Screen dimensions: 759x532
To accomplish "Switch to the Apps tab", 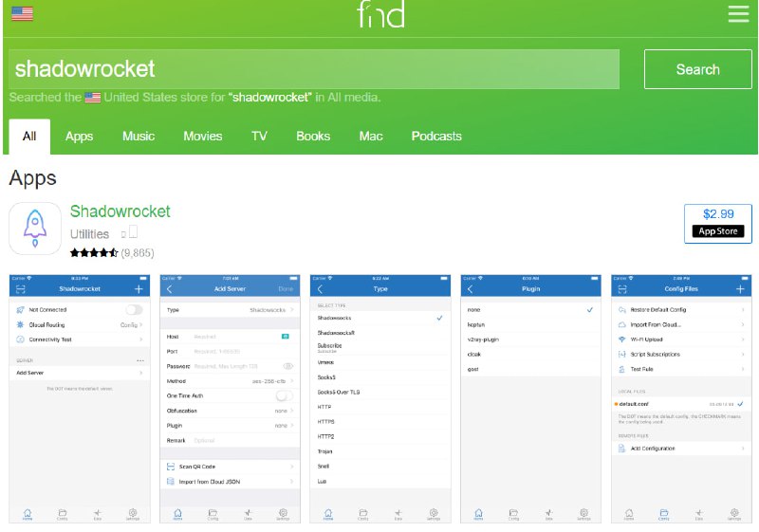I will (x=79, y=137).
